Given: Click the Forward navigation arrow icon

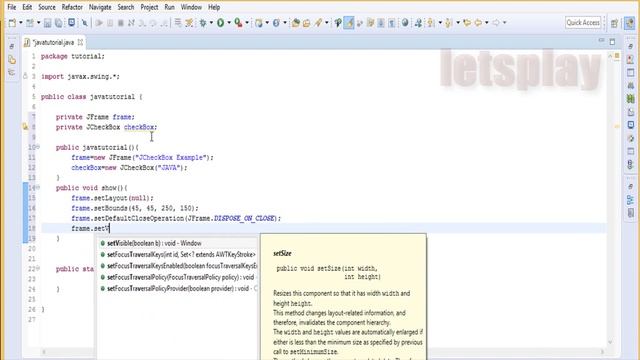Looking at the screenshot, I should coord(496,23).
